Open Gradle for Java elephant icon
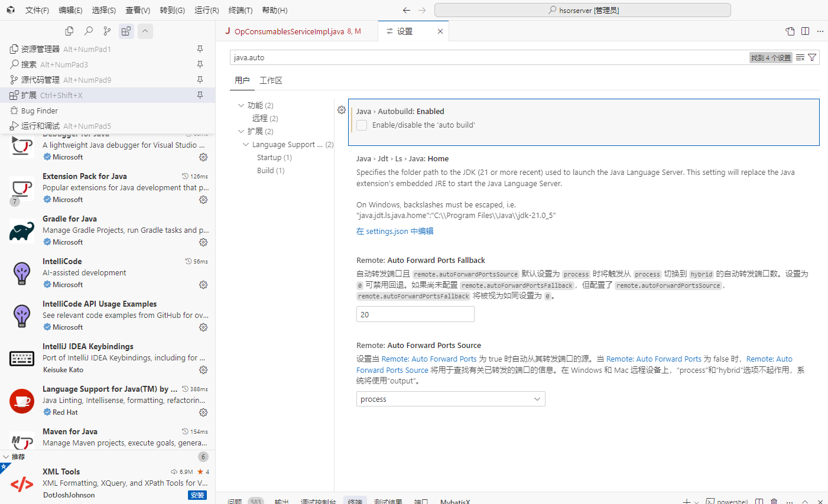The height and width of the screenshot is (504, 828). click(x=22, y=232)
